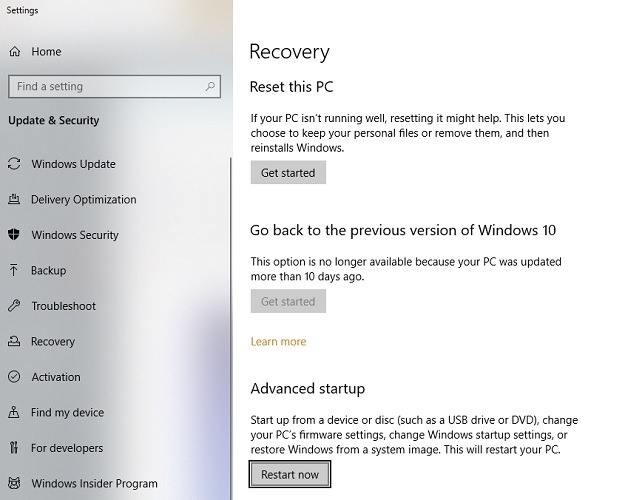Click the Delivery Optimization icon
Viewport: 642px width, 500px height.
point(14,199)
